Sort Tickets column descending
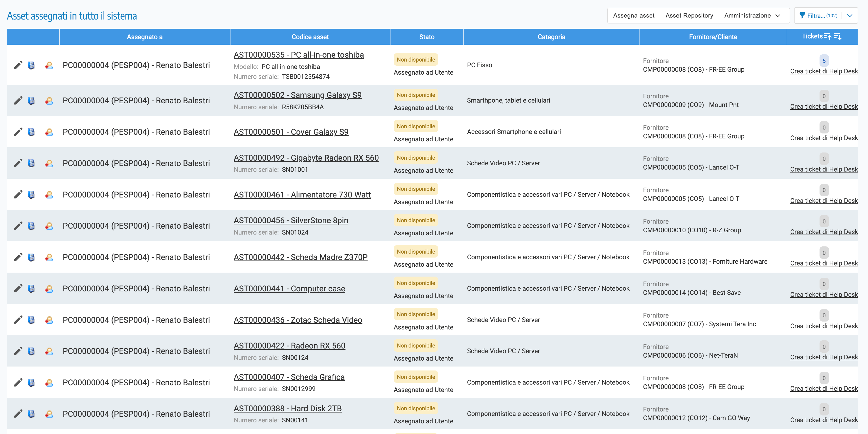Viewport: 868px width, 434px height. coord(838,36)
